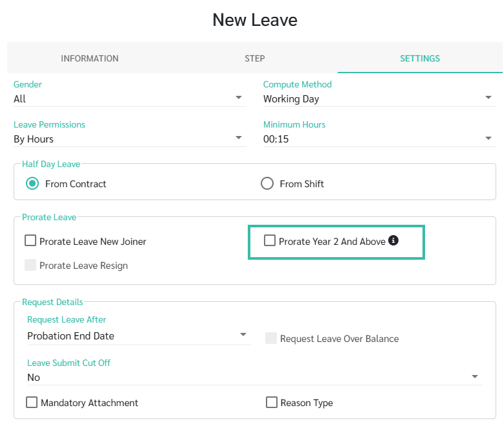
Task: Open the Gender dropdown arrow
Action: point(239,97)
